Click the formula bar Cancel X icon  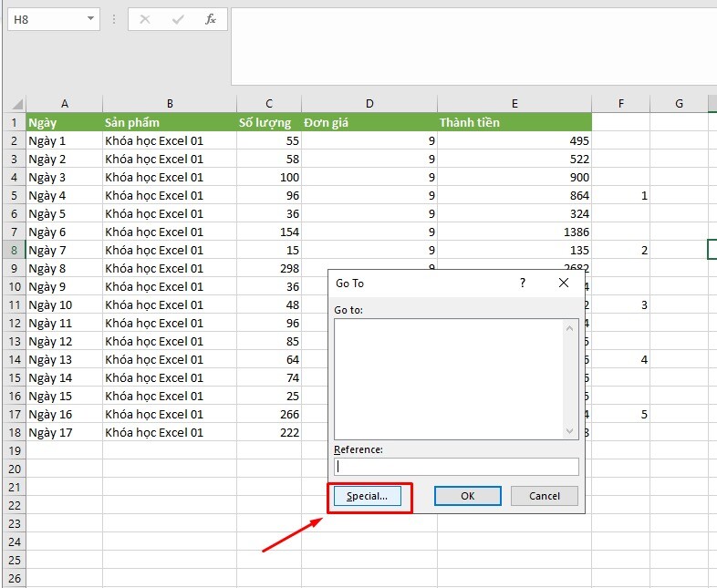(145, 19)
